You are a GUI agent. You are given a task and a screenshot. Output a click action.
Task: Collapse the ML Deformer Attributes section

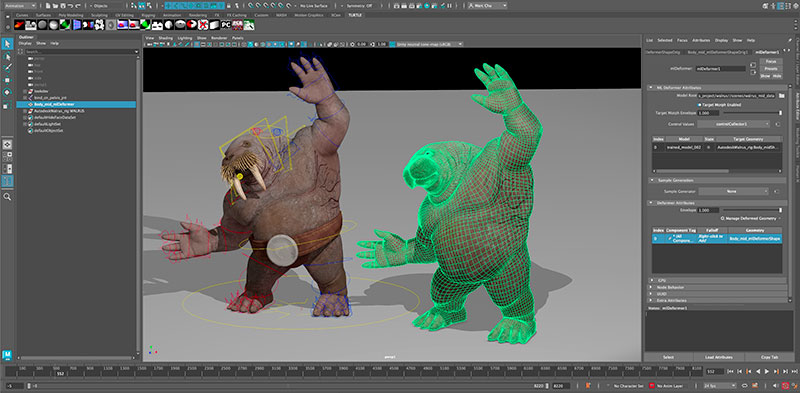point(651,88)
